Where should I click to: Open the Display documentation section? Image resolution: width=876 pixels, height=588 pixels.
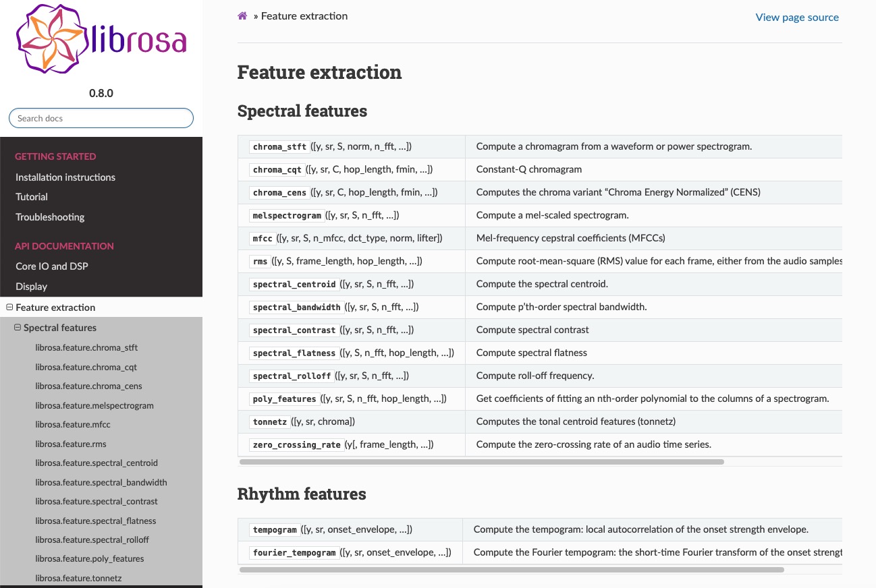click(x=32, y=287)
